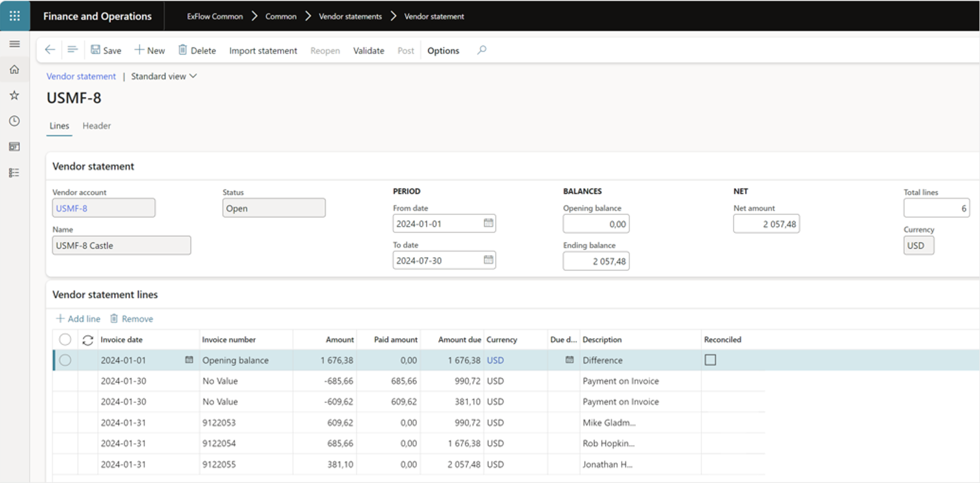Click Jonathan H... description cell

click(x=640, y=464)
